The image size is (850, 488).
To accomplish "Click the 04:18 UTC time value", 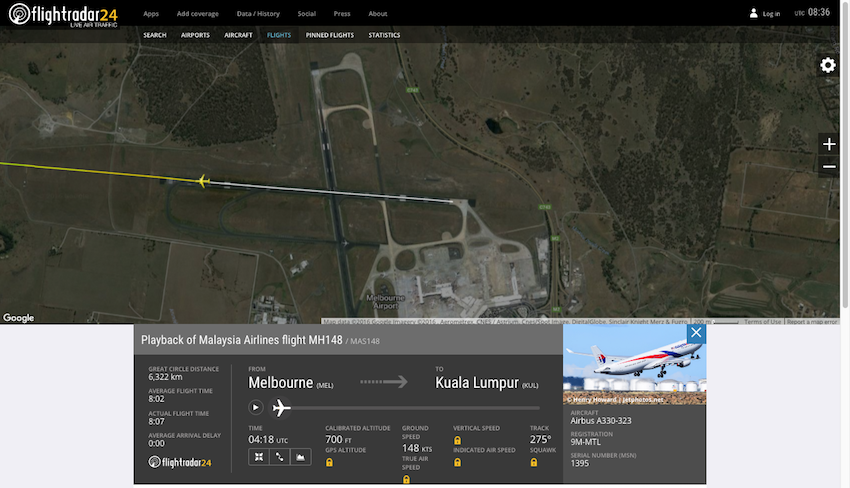I will [268, 439].
